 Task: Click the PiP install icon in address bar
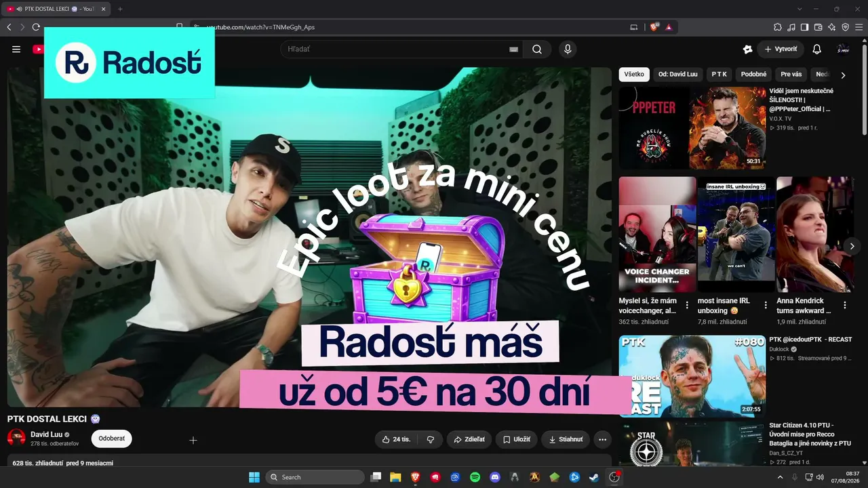pos(634,27)
